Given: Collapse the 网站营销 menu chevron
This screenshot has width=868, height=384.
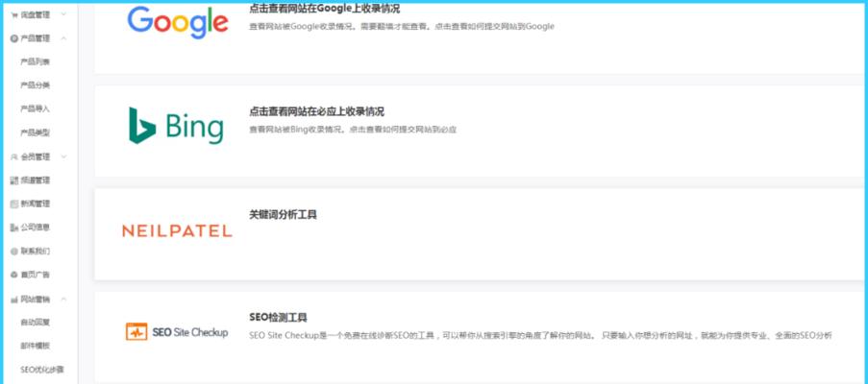Looking at the screenshot, I should [x=63, y=300].
